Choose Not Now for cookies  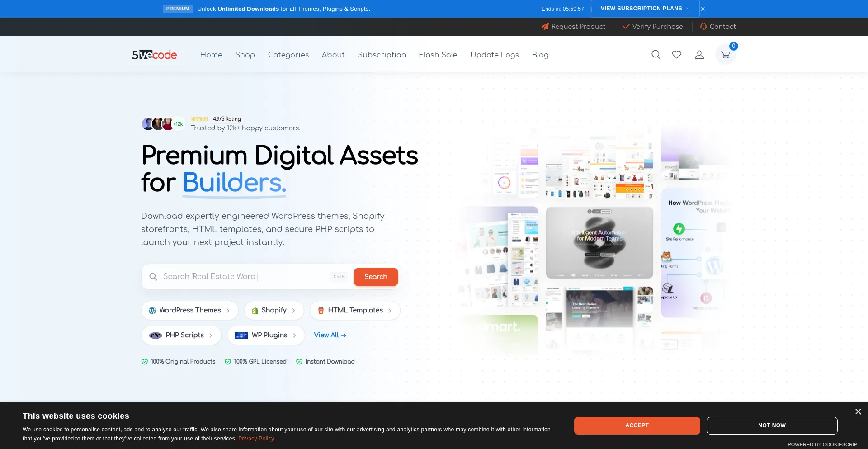pos(772,425)
